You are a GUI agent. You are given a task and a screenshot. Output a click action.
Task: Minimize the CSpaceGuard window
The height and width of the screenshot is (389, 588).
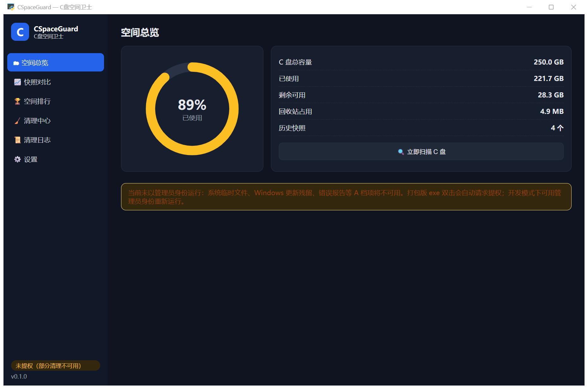(529, 7)
